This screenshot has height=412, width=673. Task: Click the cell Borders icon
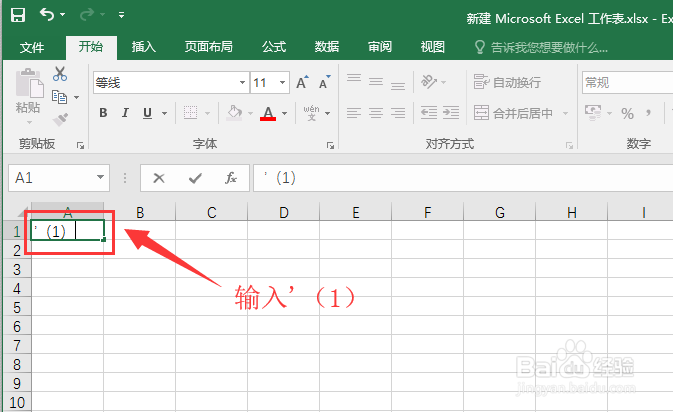click(x=191, y=113)
